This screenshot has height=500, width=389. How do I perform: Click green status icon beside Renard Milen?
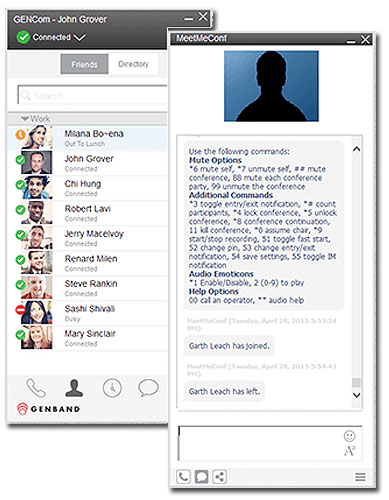tap(20, 260)
